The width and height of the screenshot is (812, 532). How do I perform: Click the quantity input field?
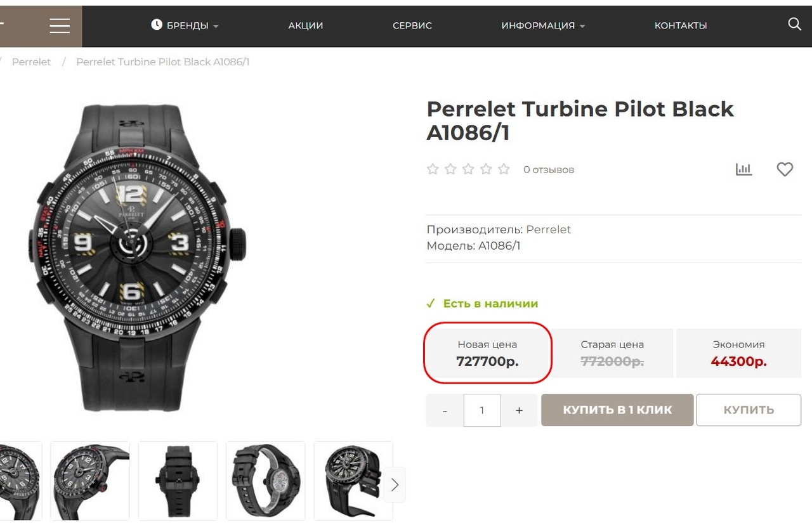pyautogui.click(x=482, y=410)
